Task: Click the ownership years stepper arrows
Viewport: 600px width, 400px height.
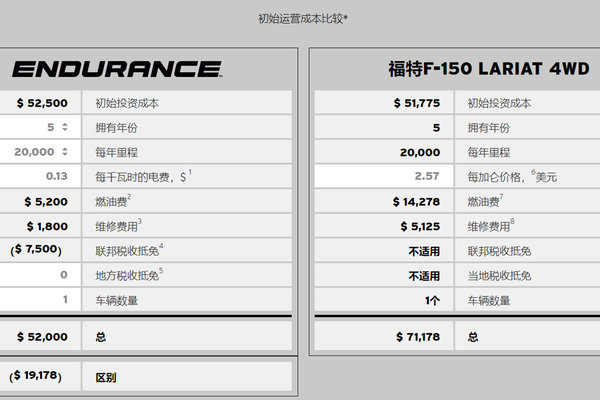Action: coord(65,127)
